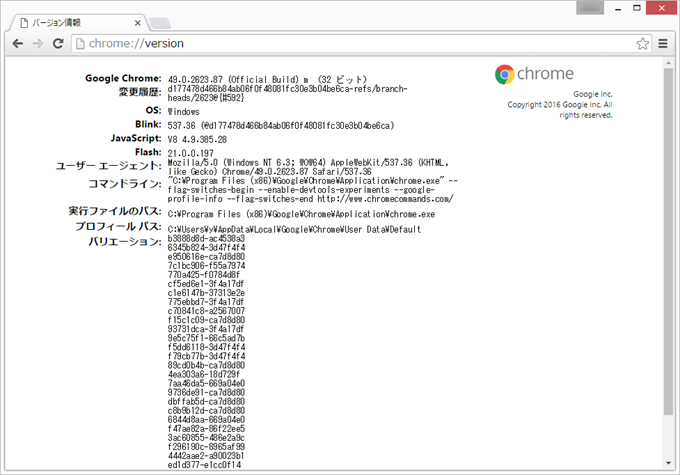680x475 pixels.
Task: Bookmark this page with the star icon
Action: 642,43
